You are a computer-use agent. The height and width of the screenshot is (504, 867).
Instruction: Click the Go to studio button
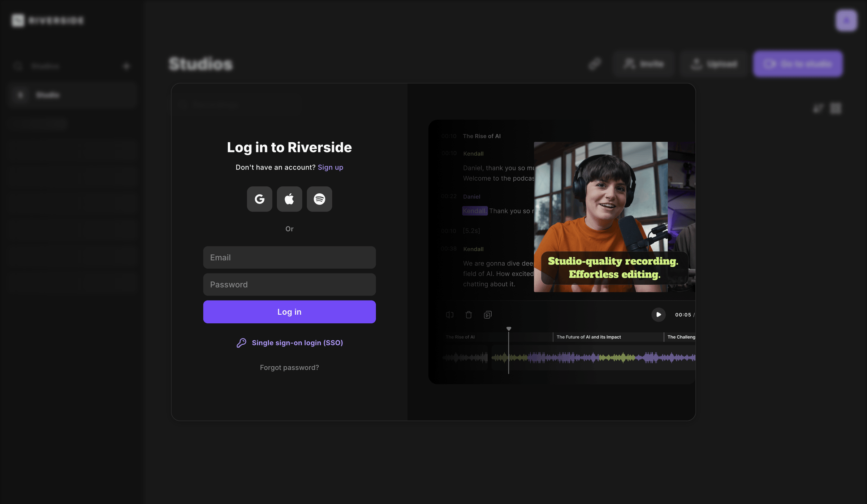798,64
